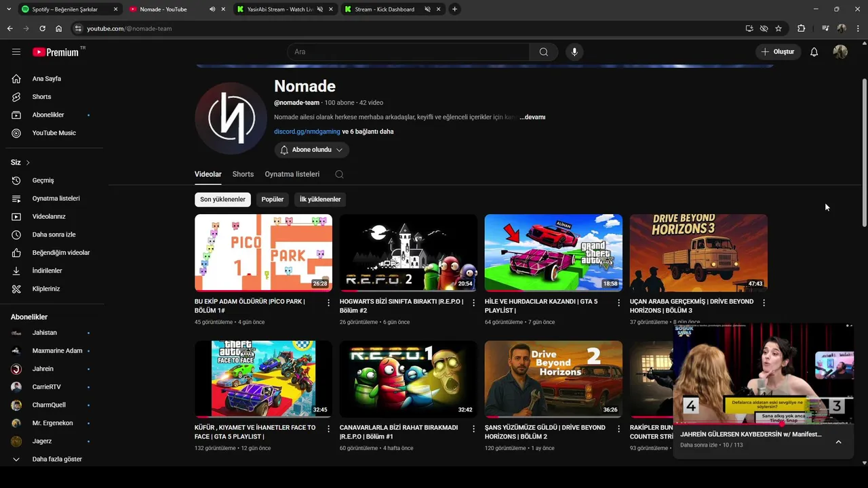The height and width of the screenshot is (488, 868).
Task: Click the Oluştur create button
Action: pyautogui.click(x=778, y=52)
